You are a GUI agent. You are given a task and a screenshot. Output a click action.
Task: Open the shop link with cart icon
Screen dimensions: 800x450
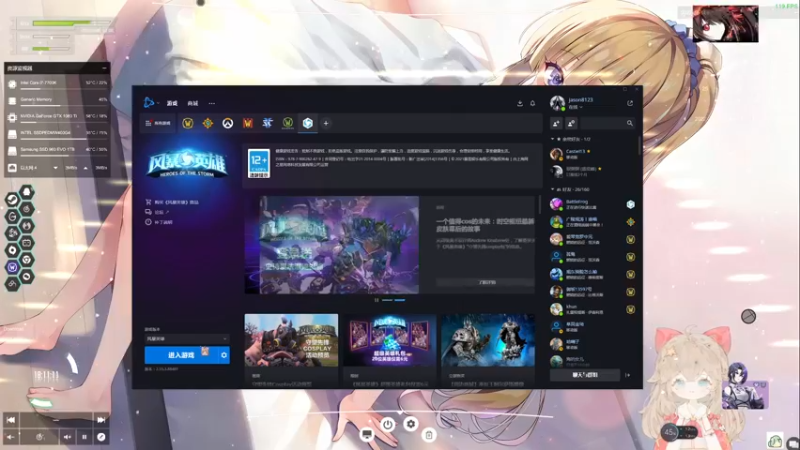click(x=172, y=202)
